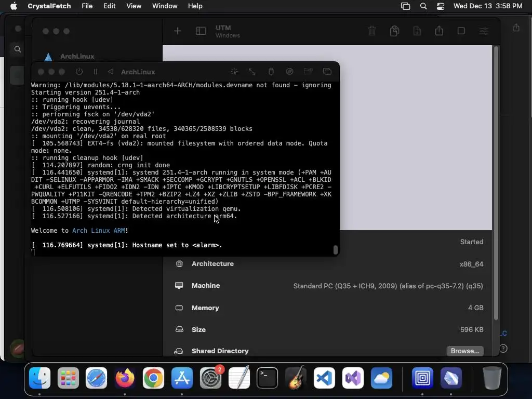This screenshot has height=399, width=532.
Task: Open Terminal from the Dock
Action: (268, 378)
